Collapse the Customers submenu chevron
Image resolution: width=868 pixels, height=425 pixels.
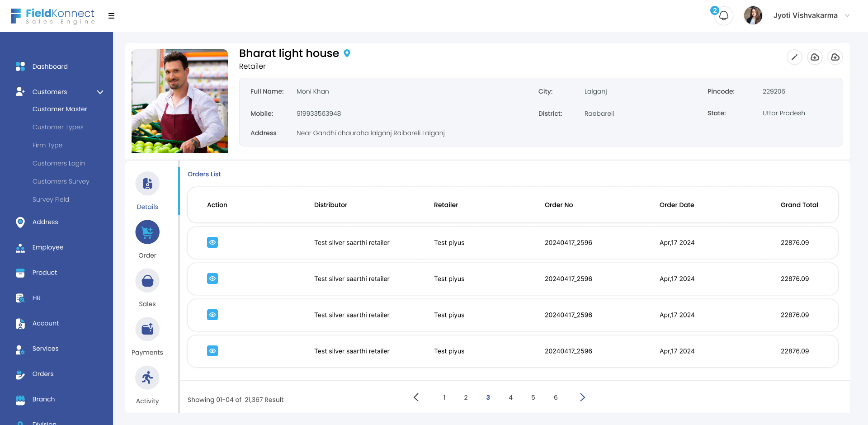pos(100,92)
